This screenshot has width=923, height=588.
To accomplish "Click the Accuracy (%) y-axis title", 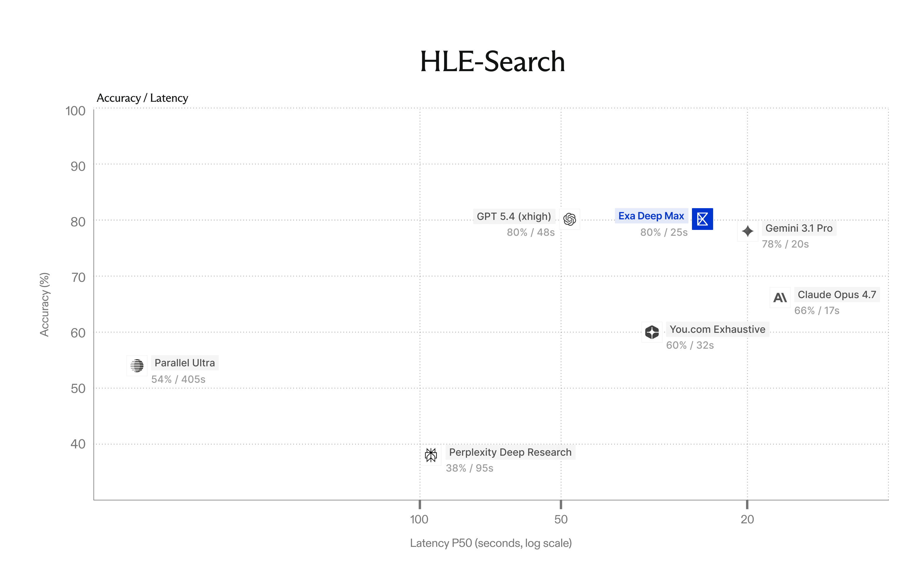I will tap(44, 304).
